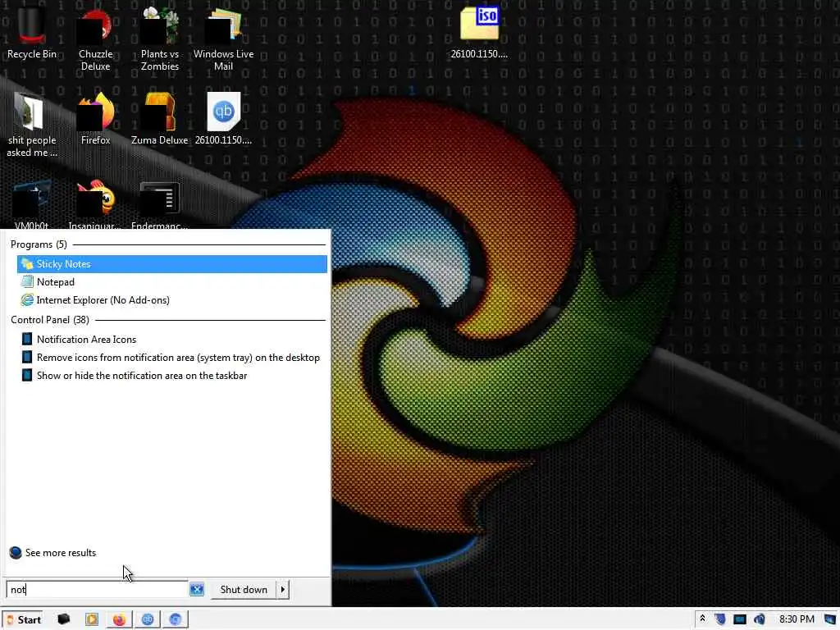Image resolution: width=840 pixels, height=630 pixels.
Task: Open Zuma Deluxe desktop shortcut
Action: coord(160,119)
